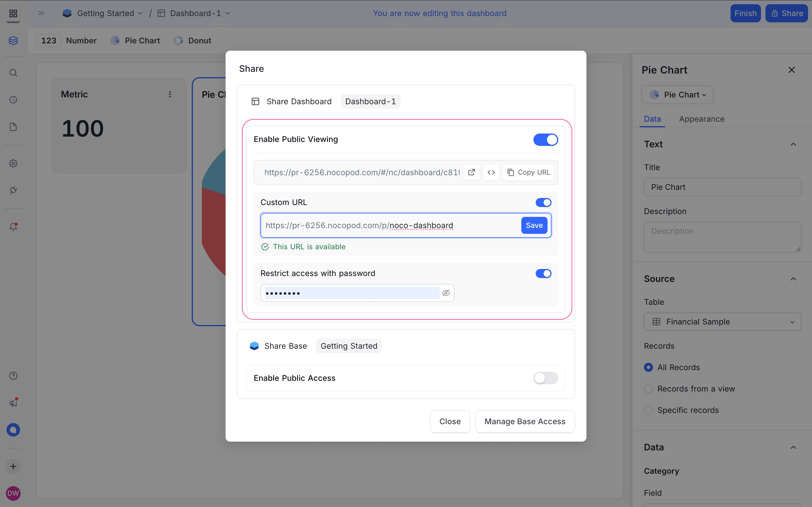Screen dimensions: 812x507
Task: Open help via the question mark icon
Action: click(x=13, y=375)
